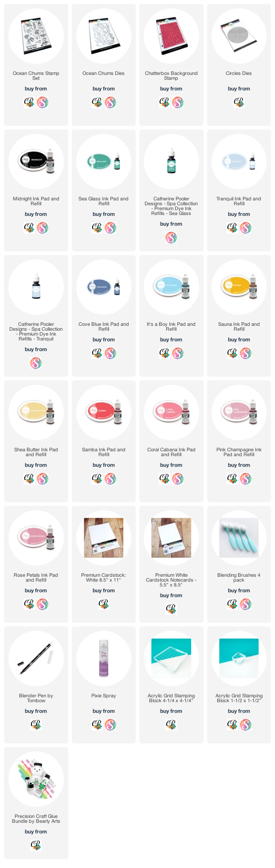Click Catherine Pooler icon under Blender Pen by Tombow
Screen dimensions: 275x868
click(36, 725)
